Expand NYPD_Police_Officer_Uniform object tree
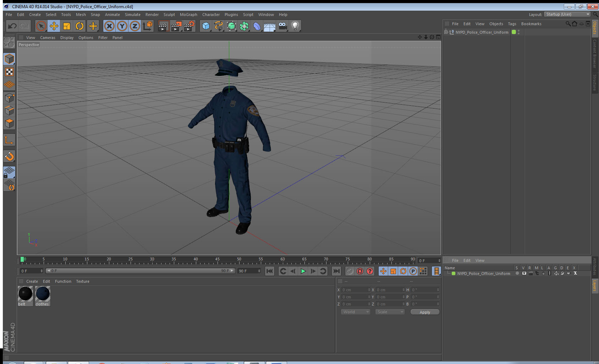Viewport: 599px width, 364px height. [446, 32]
